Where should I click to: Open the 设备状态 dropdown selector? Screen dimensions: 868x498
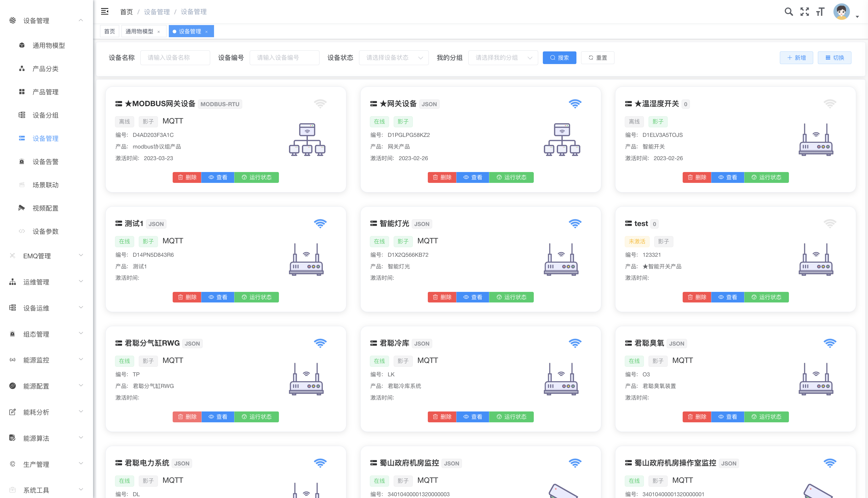[394, 58]
